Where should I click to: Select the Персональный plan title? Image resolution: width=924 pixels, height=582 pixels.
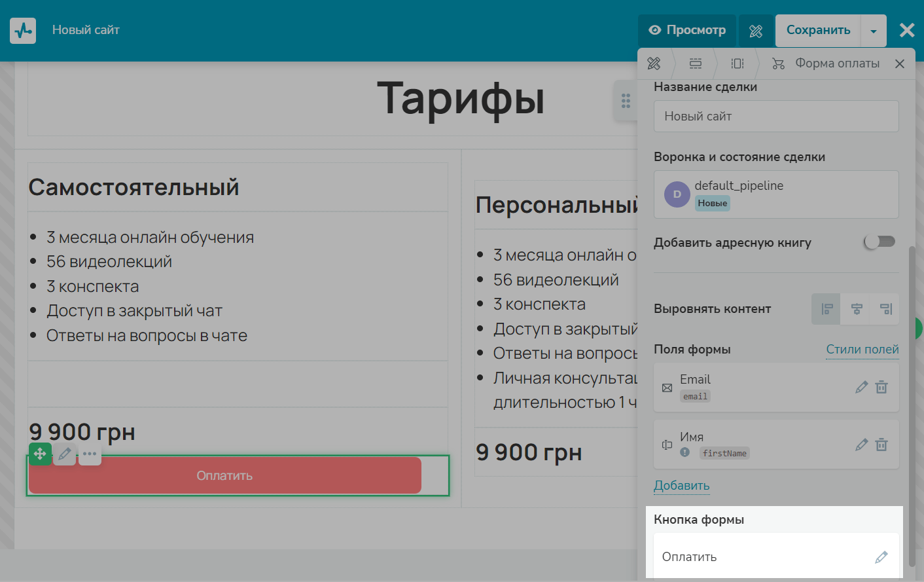[557, 206]
